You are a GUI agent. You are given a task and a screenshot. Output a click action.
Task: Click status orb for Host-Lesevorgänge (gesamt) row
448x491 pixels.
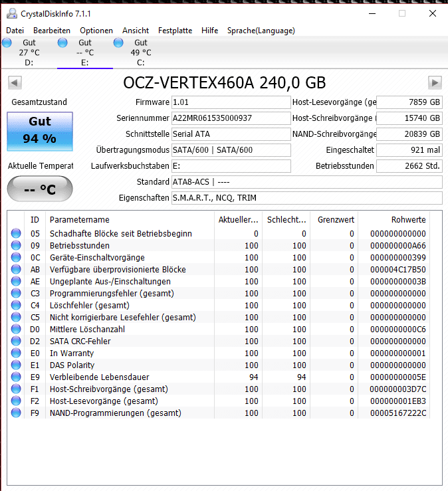tap(16, 401)
